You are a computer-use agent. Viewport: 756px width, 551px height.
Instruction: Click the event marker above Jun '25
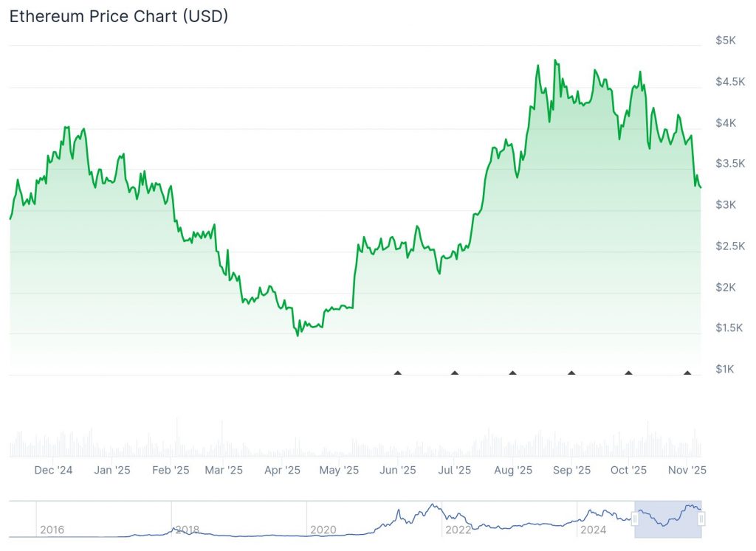pyautogui.click(x=398, y=372)
